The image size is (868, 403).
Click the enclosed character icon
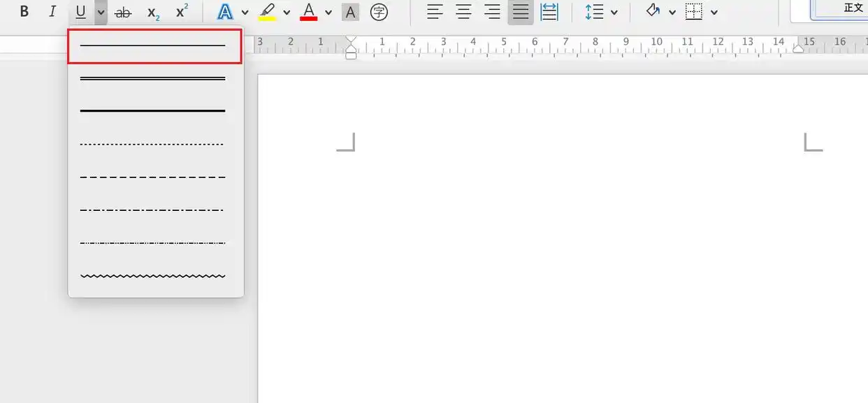(x=379, y=12)
